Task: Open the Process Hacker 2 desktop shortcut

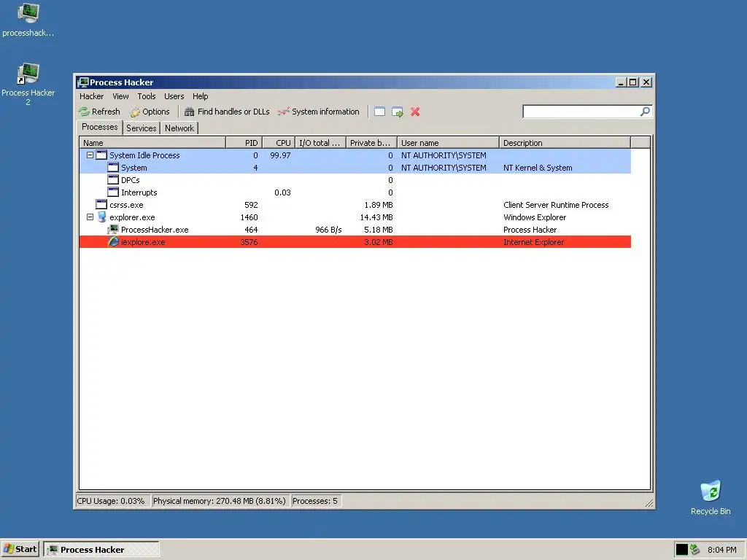Action: click(28, 85)
